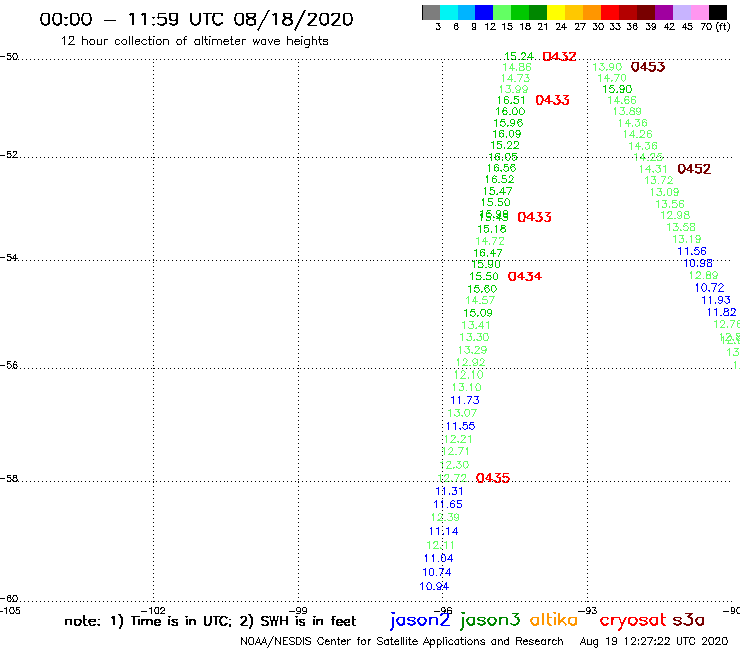Click the red time stamp 0432
The height and width of the screenshot is (650, 740).
(559, 57)
